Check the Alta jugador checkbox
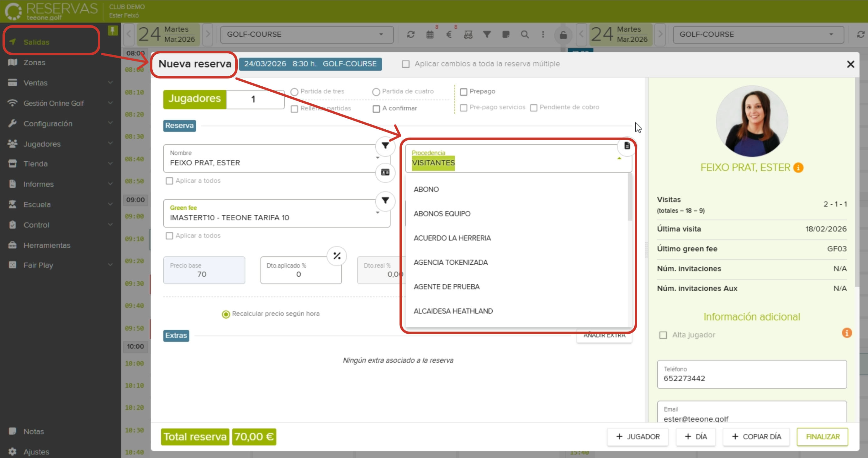868x458 pixels. (663, 335)
